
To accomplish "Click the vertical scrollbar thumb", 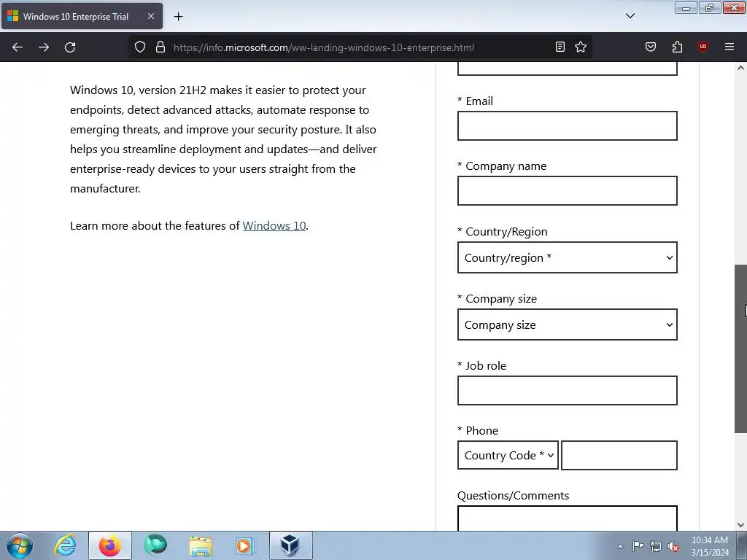I will pyautogui.click(x=740, y=349).
